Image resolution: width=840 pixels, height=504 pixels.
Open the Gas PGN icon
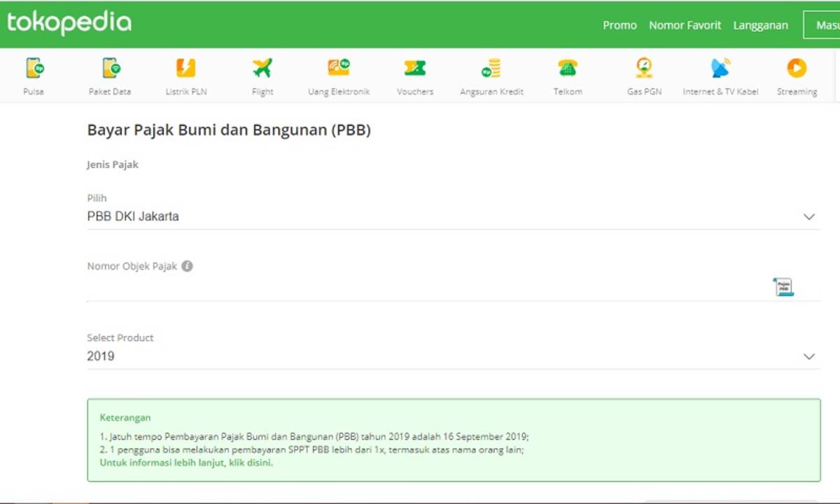pyautogui.click(x=644, y=69)
